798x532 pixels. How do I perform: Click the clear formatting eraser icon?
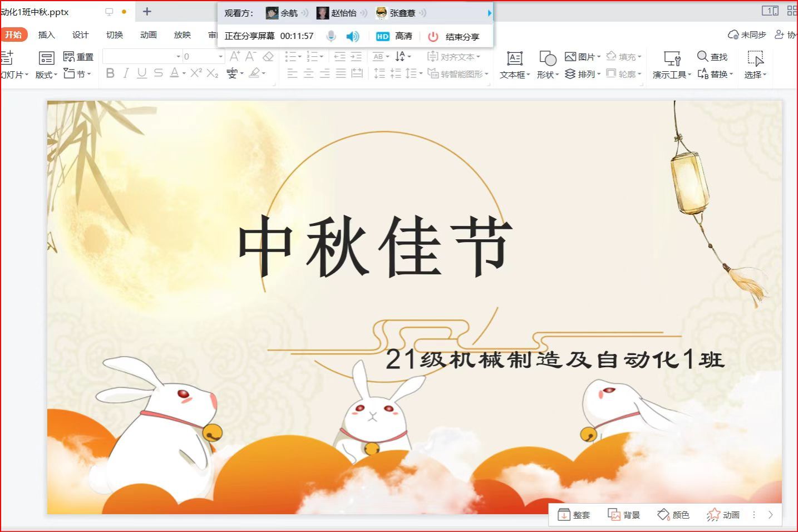(268, 56)
